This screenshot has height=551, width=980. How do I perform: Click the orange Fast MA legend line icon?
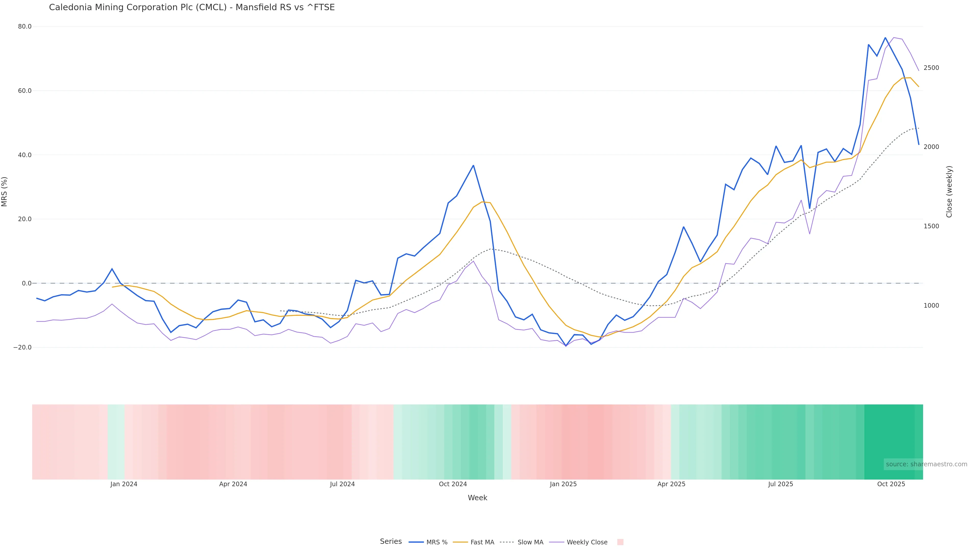[460, 542]
